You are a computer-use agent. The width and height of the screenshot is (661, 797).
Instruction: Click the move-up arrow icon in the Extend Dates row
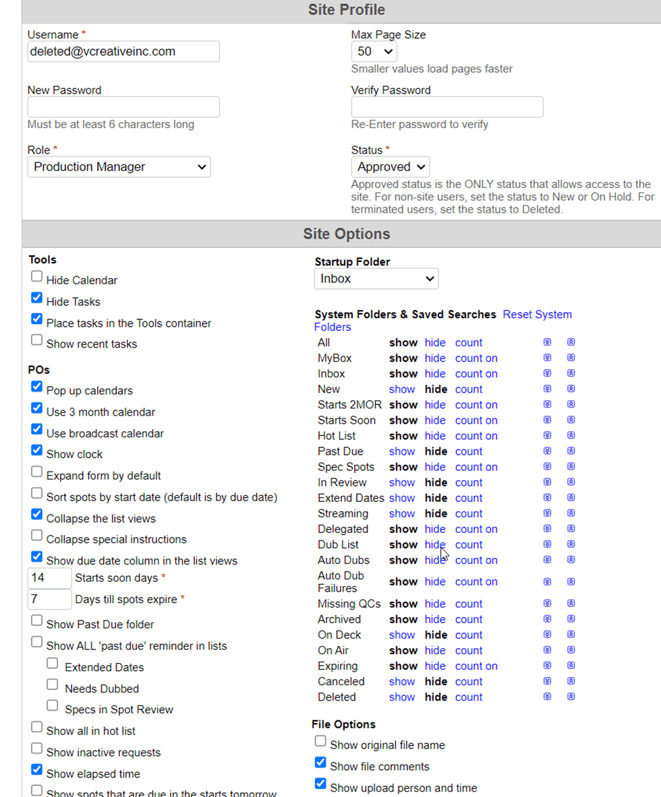click(x=571, y=498)
